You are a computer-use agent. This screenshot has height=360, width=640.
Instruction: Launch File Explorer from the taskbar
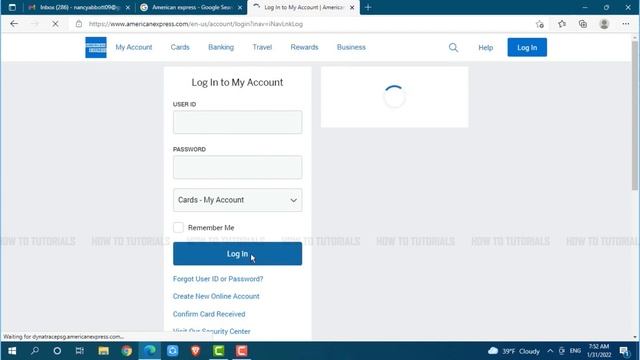(x=103, y=351)
